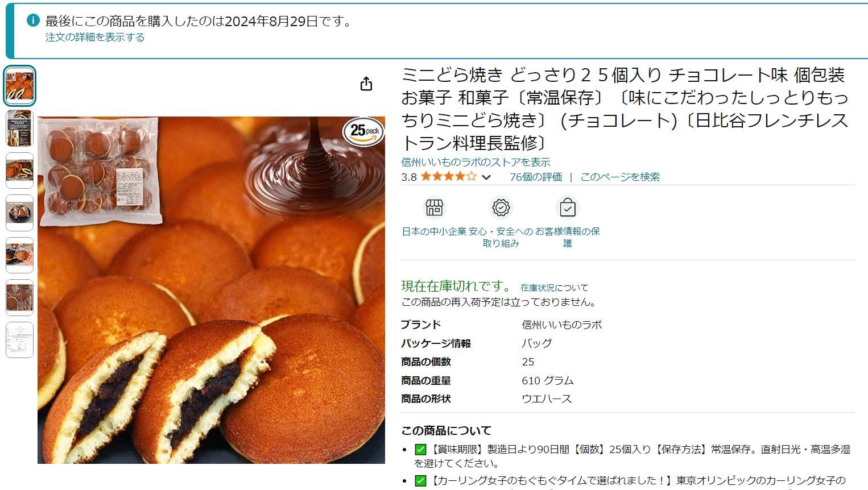The image size is (868, 490).
Task: Click the share icon above product image
Action: click(366, 84)
